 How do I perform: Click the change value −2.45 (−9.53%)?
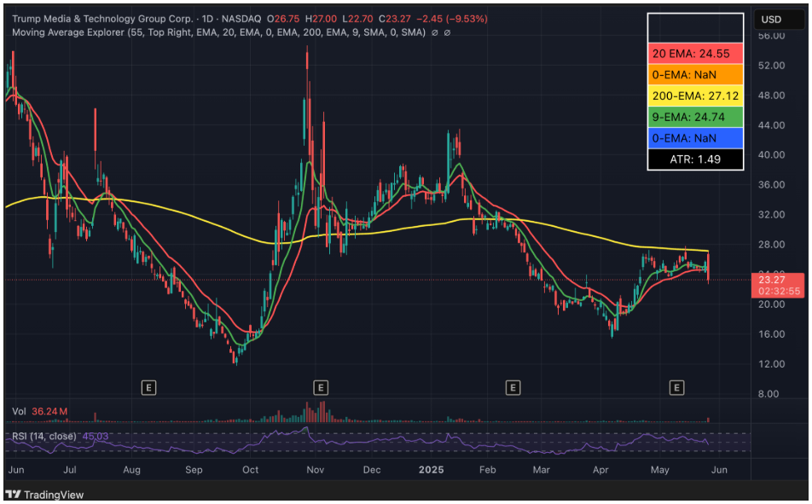coord(452,19)
